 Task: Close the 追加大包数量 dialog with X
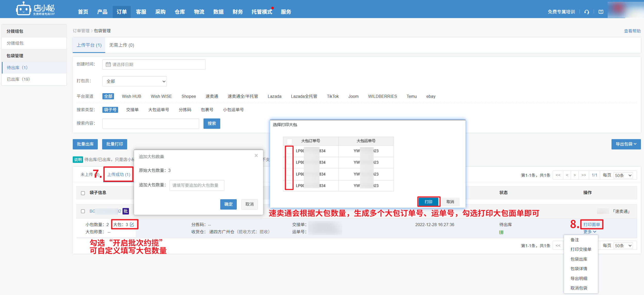tap(256, 155)
